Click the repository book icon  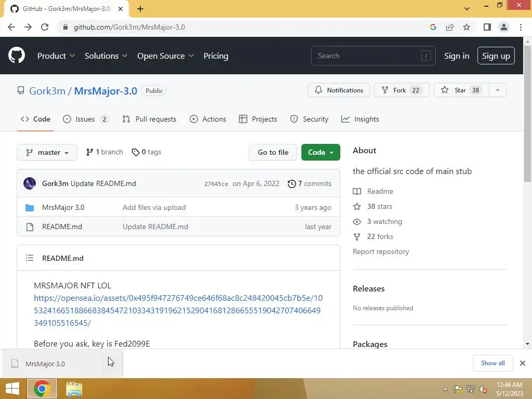21,90
